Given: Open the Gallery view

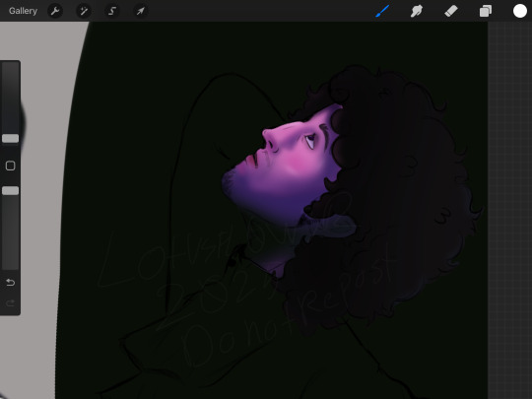Looking at the screenshot, I should (x=23, y=11).
